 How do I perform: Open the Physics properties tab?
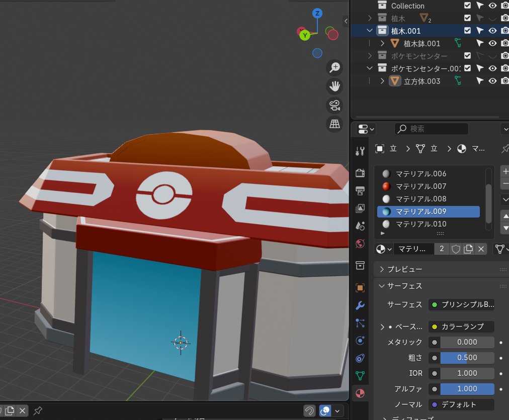tap(360, 341)
